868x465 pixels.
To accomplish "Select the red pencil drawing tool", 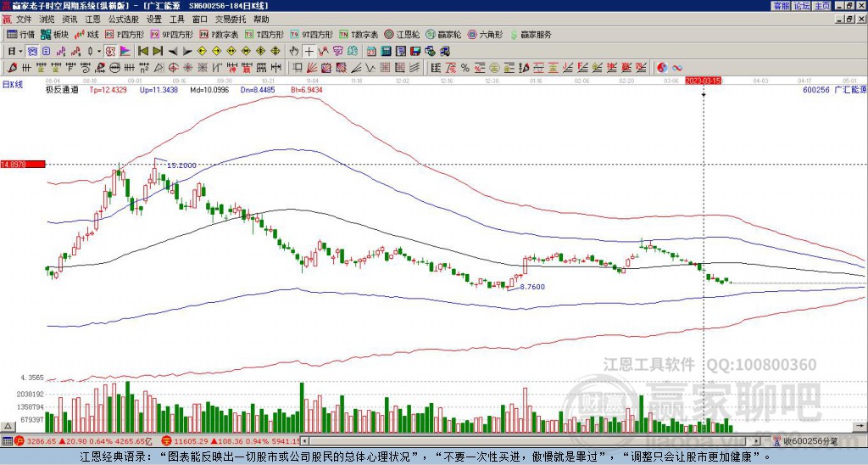I will coord(12,68).
